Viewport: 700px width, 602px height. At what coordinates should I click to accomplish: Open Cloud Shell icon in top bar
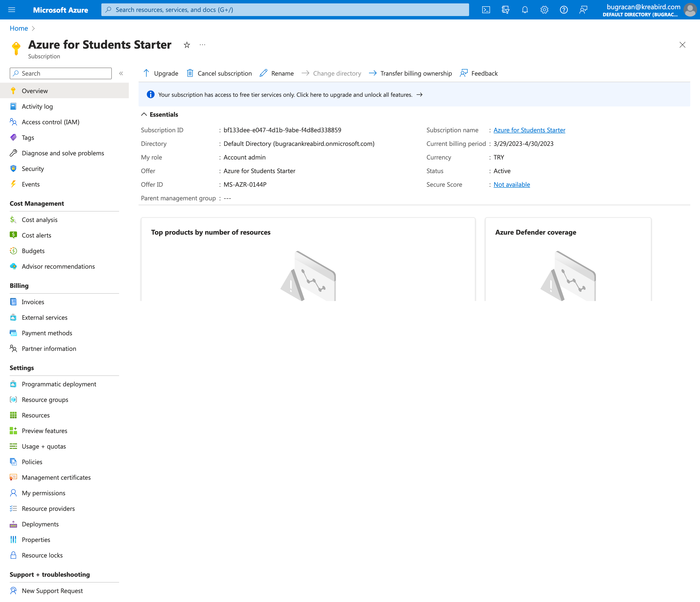(486, 10)
